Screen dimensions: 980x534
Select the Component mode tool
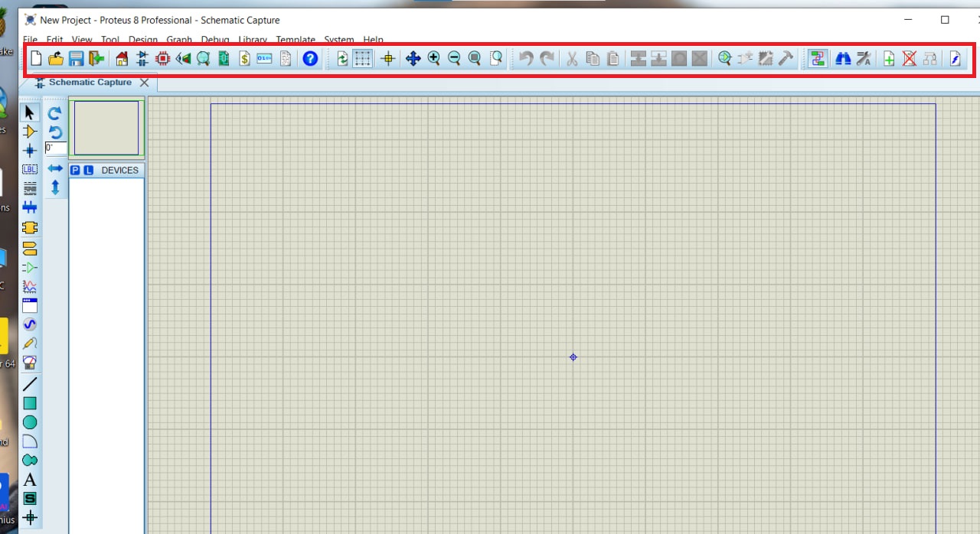[x=30, y=132]
